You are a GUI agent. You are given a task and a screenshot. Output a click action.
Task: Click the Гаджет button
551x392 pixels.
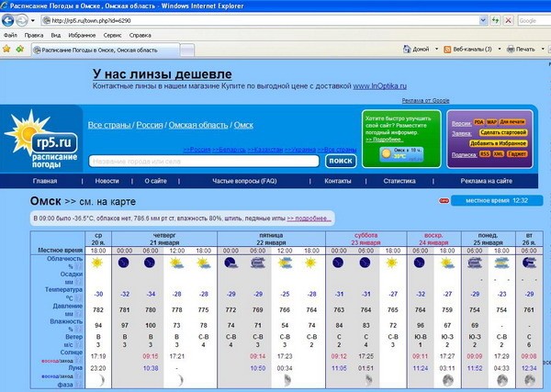516,154
